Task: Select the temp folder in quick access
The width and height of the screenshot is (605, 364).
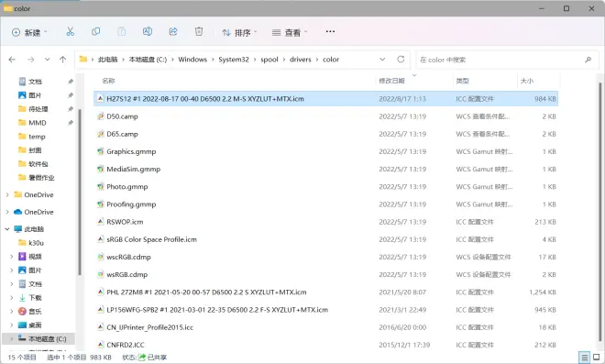Action: (37, 137)
